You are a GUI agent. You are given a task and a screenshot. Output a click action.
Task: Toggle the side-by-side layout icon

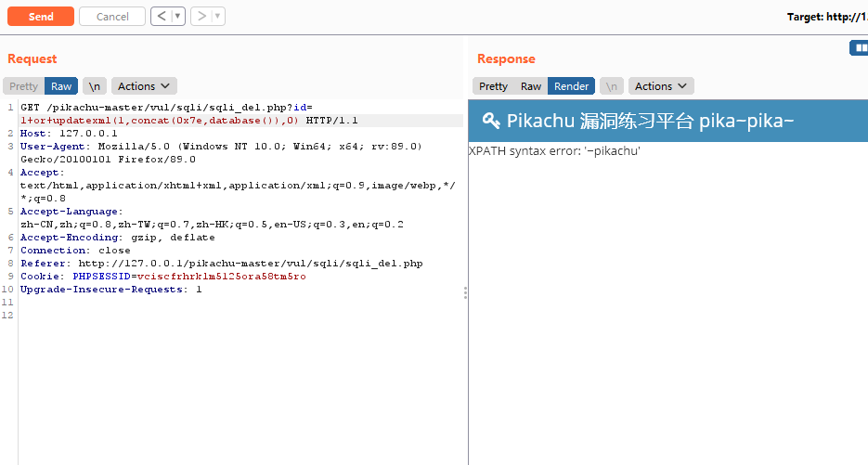(860, 48)
